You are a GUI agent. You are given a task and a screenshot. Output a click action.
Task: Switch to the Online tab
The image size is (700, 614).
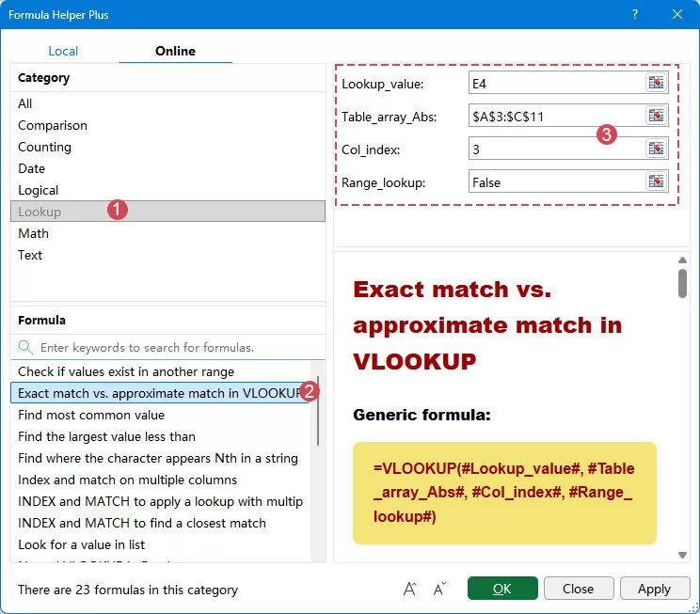point(175,51)
